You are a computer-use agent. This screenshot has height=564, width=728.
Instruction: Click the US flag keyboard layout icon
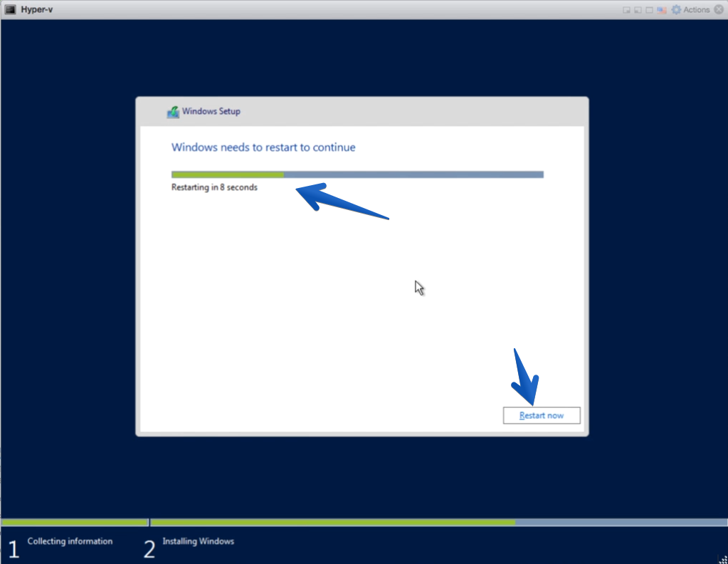(662, 10)
